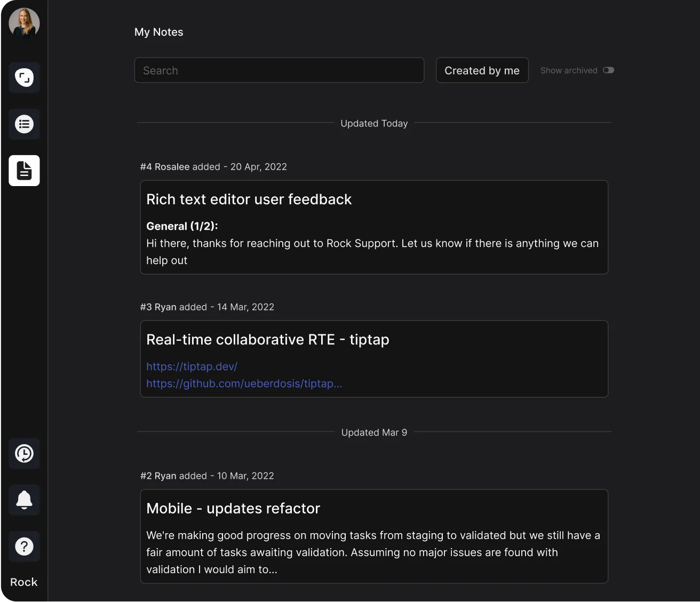Click the Rock logo label
This screenshot has height=602, width=700.
point(24,582)
